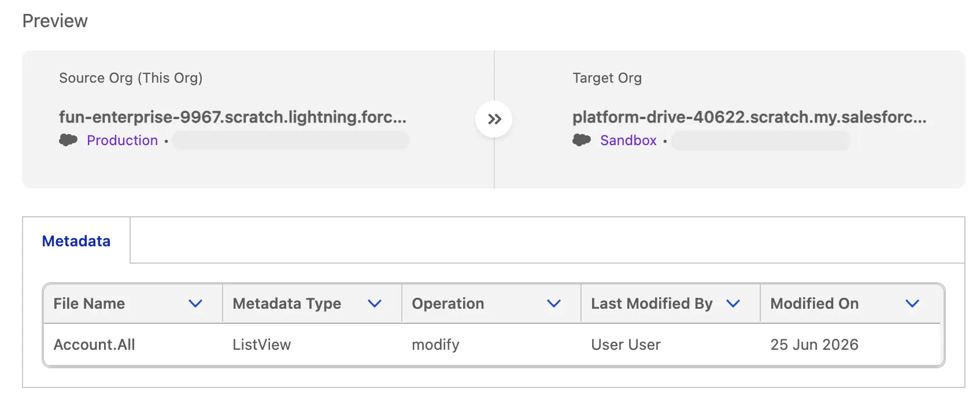Click the Sandbox org type link
This screenshot has width=980, height=403.
coord(628,141)
